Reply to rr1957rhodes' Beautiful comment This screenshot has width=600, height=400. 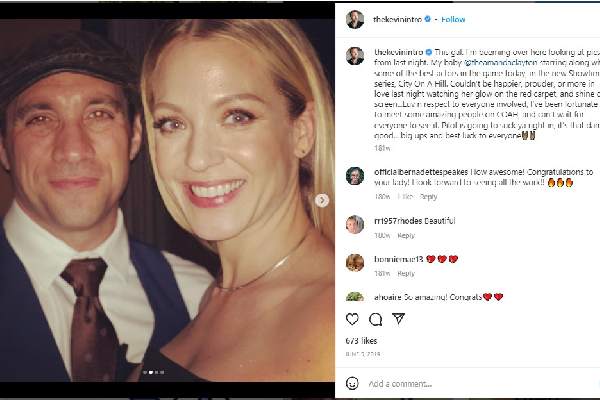click(x=406, y=236)
